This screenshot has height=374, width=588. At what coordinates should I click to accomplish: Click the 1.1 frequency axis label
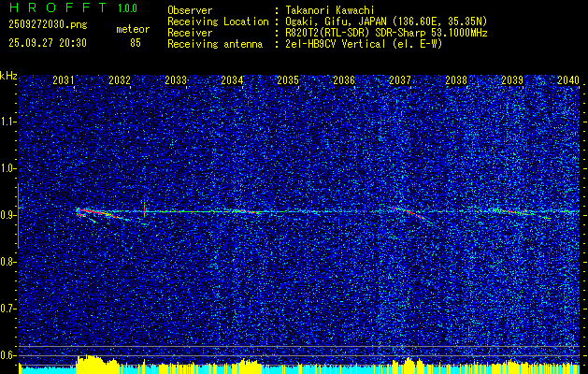click(x=8, y=122)
